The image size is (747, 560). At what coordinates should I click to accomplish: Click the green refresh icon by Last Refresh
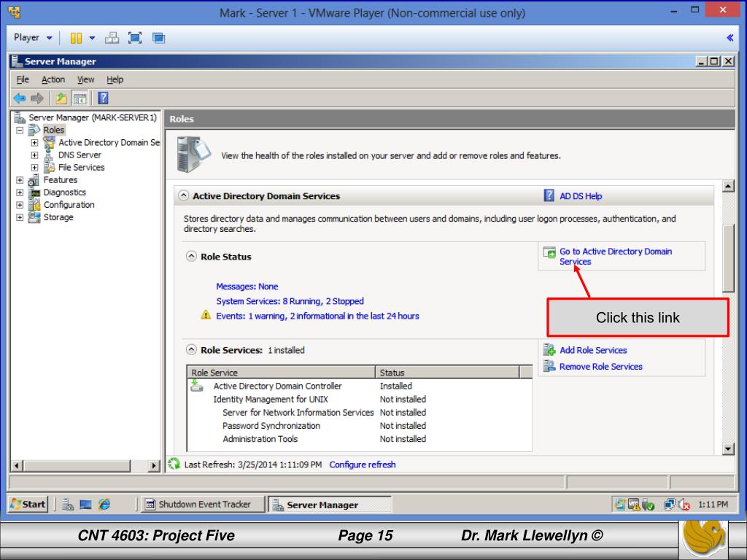(174, 463)
